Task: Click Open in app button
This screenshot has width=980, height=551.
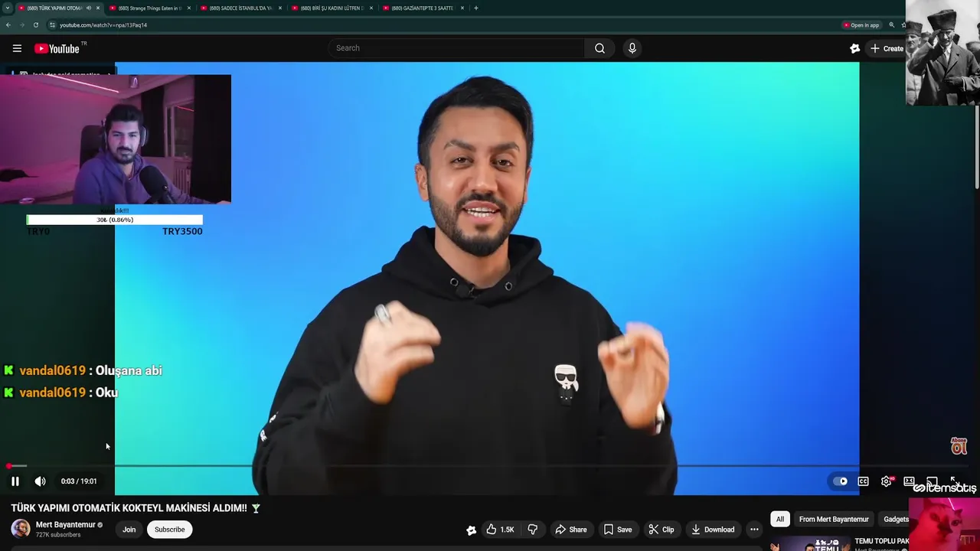Action: tap(861, 24)
